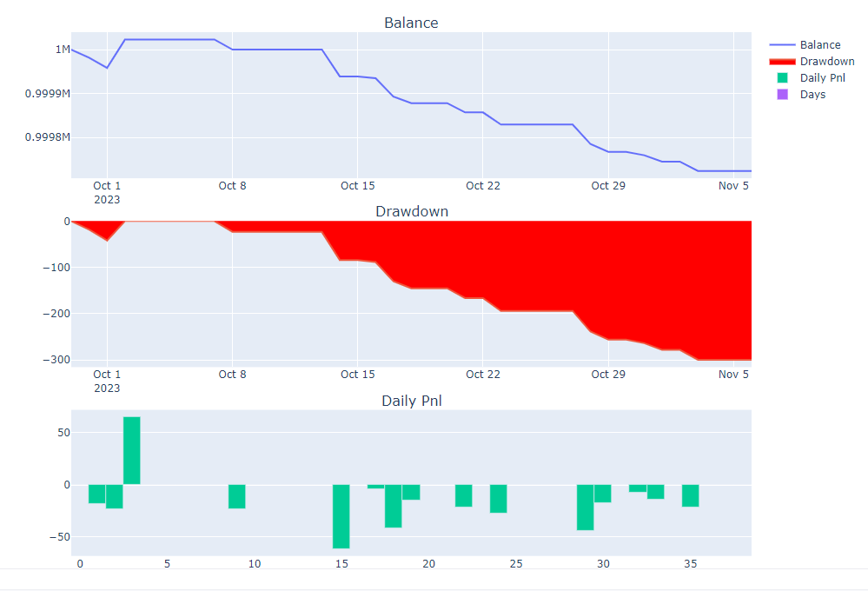Click the −200 label on the Drawdown axis
868x591 pixels.
[x=56, y=314]
